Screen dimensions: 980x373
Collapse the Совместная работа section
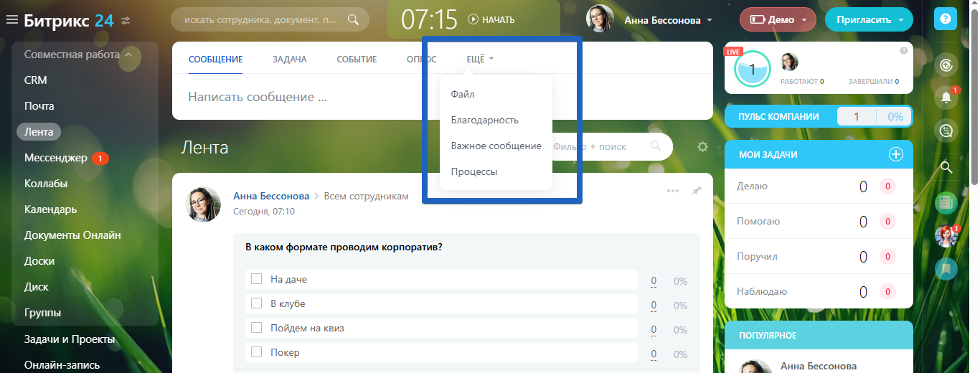[x=78, y=55]
